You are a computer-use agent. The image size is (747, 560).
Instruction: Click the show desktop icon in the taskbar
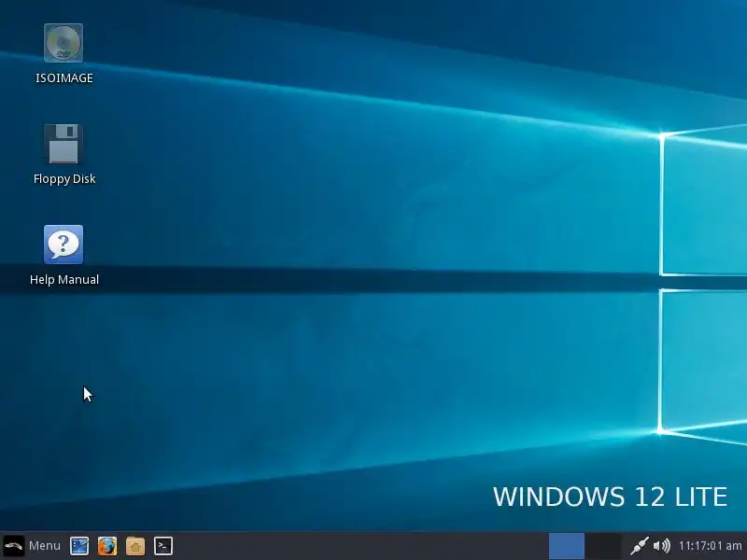(x=79, y=546)
